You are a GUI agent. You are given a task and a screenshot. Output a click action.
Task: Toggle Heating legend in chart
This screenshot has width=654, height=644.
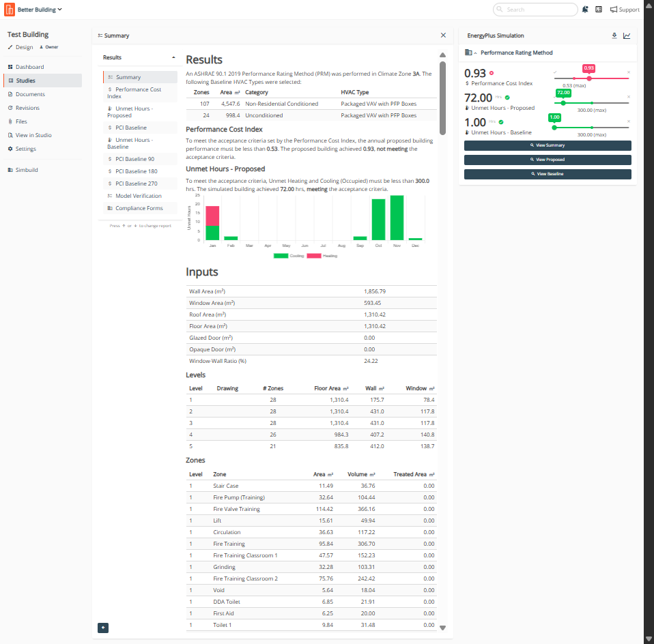(322, 256)
